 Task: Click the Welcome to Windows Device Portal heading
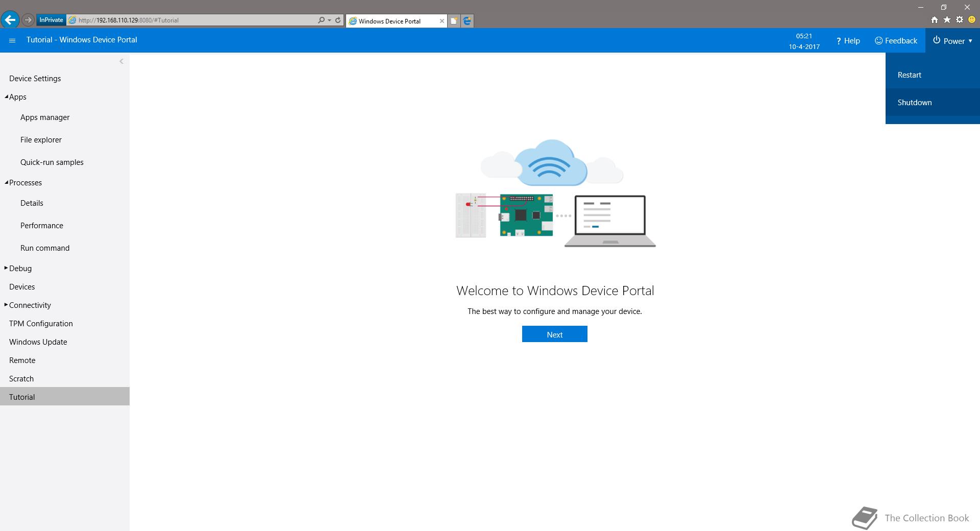(x=555, y=291)
